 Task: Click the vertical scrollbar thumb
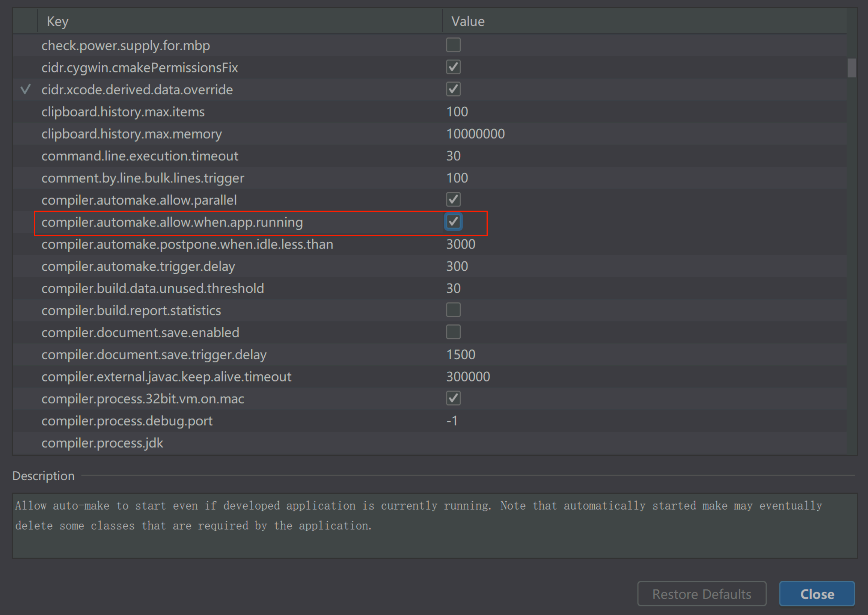tap(851, 68)
